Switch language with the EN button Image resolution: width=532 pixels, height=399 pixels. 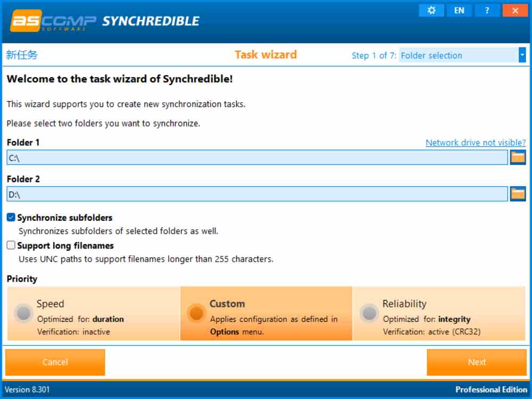pyautogui.click(x=459, y=11)
